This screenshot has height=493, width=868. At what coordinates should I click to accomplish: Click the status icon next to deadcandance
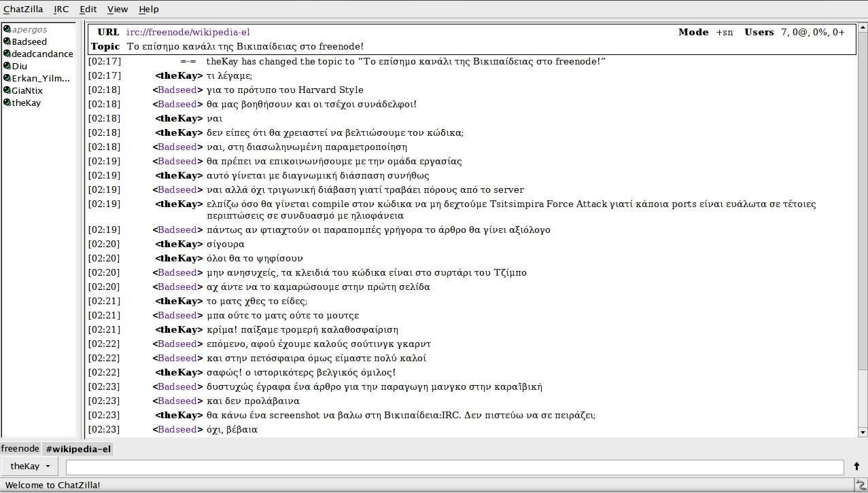pos(6,54)
